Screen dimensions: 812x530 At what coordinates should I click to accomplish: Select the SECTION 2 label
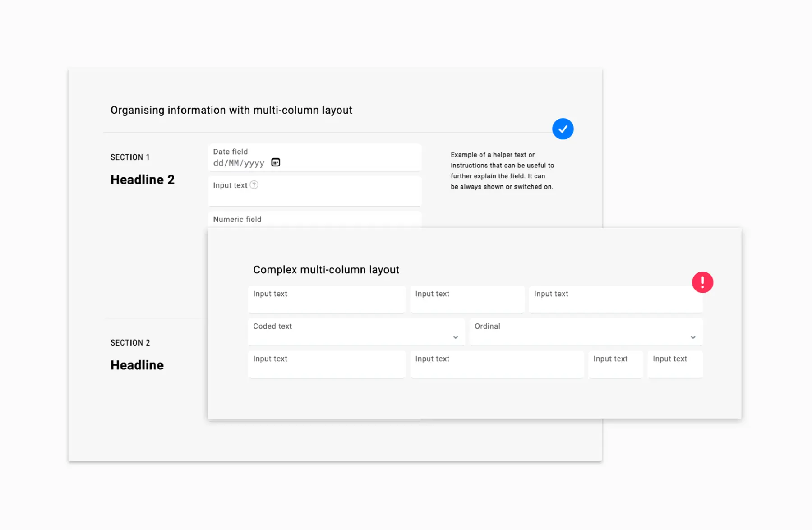[130, 342]
